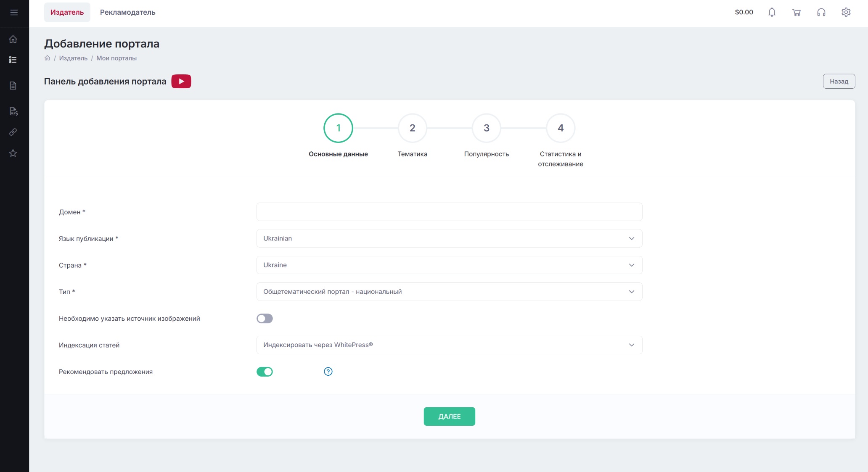The image size is (868, 472).
Task: Open the Страна dropdown
Action: click(x=449, y=265)
